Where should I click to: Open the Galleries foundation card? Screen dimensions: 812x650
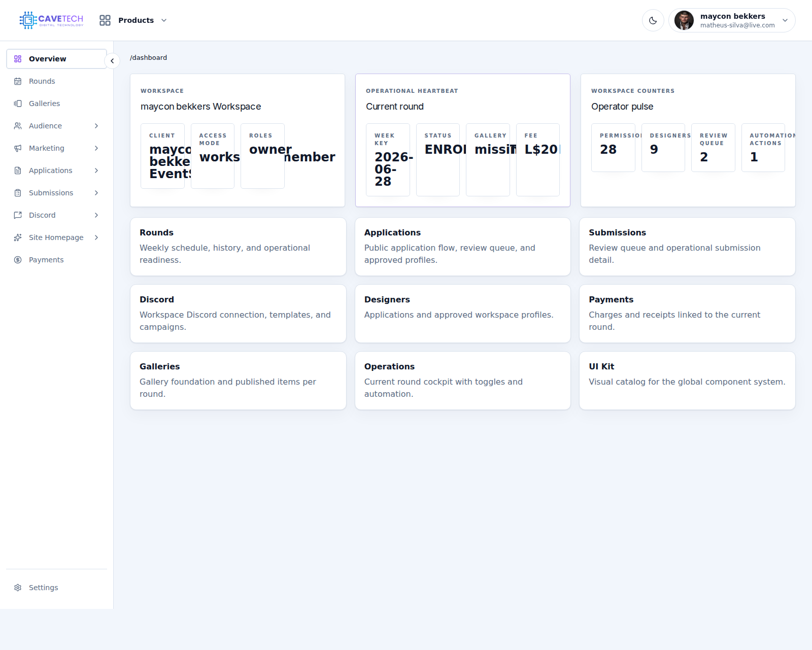pos(238,381)
